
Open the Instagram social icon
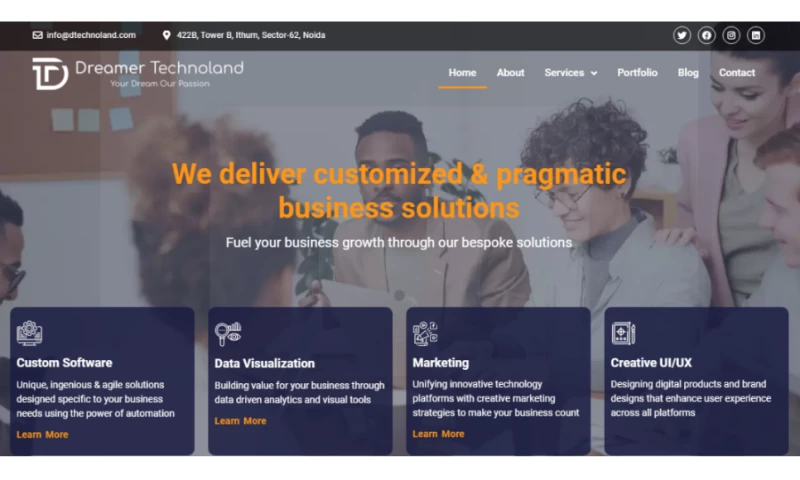coord(731,35)
